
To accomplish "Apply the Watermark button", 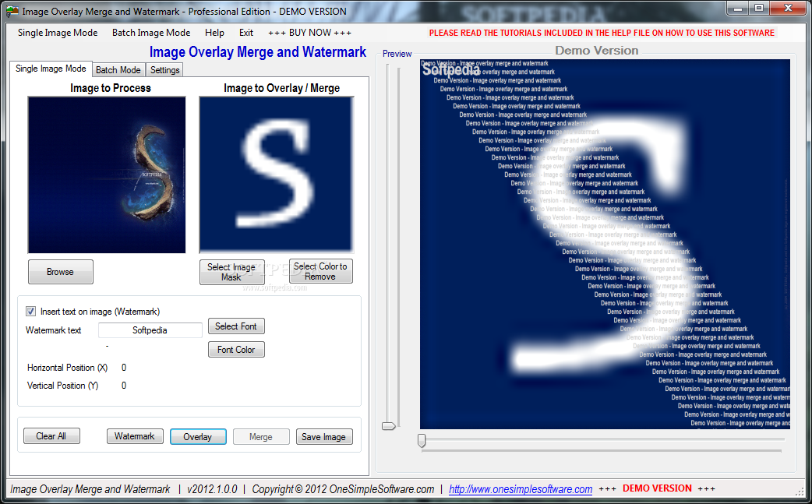I will click(x=135, y=436).
